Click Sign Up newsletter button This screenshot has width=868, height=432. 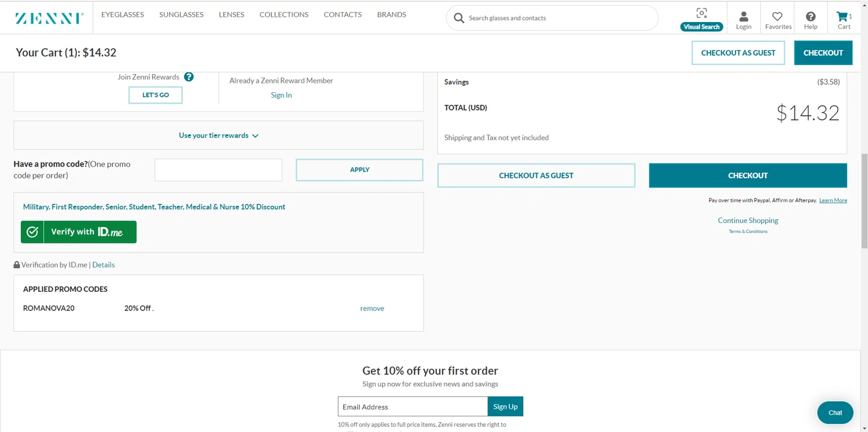tap(505, 407)
